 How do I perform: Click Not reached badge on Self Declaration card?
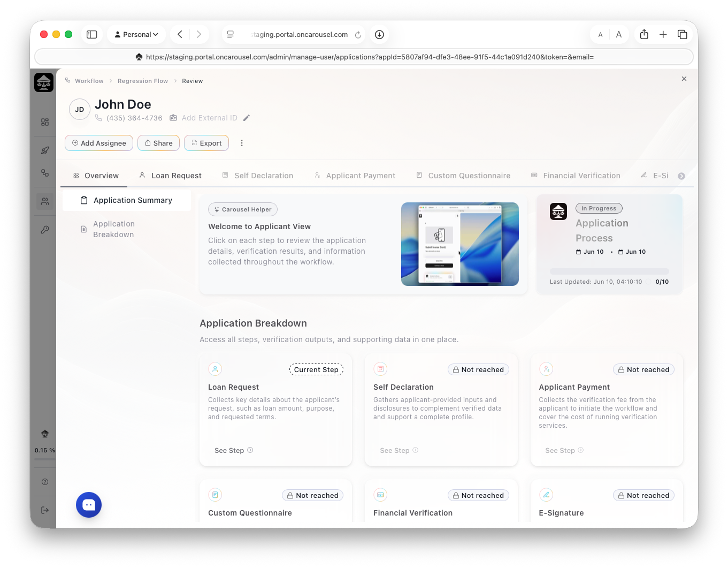478,369
